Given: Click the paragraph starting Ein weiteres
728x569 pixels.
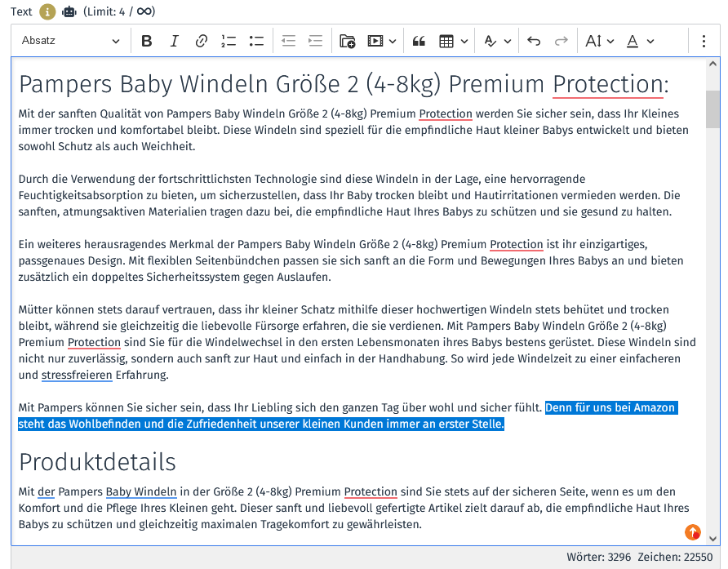Looking at the screenshot, I should [351, 260].
